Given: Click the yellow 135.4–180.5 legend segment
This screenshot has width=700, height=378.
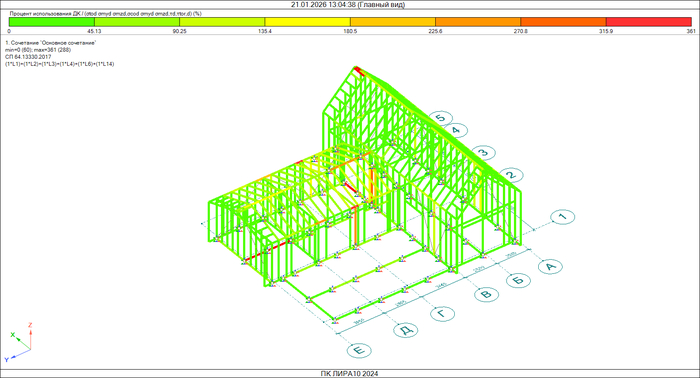Looking at the screenshot, I should 308,22.
